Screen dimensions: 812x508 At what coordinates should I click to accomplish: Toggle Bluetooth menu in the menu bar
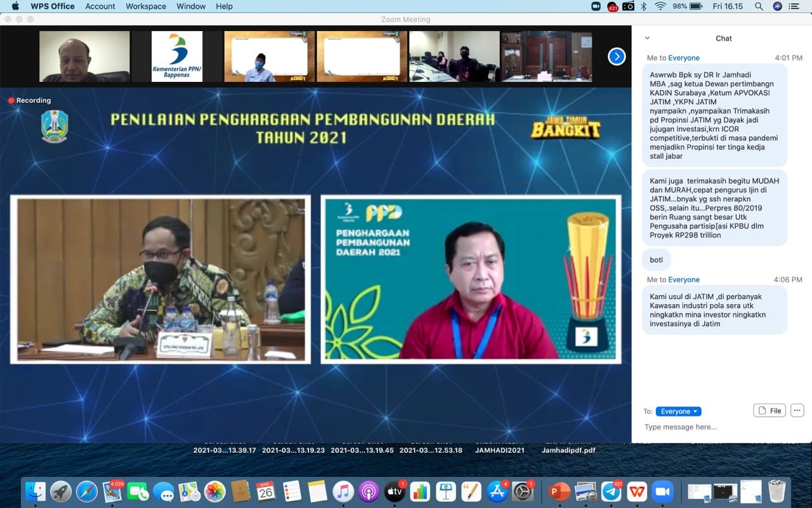point(643,6)
